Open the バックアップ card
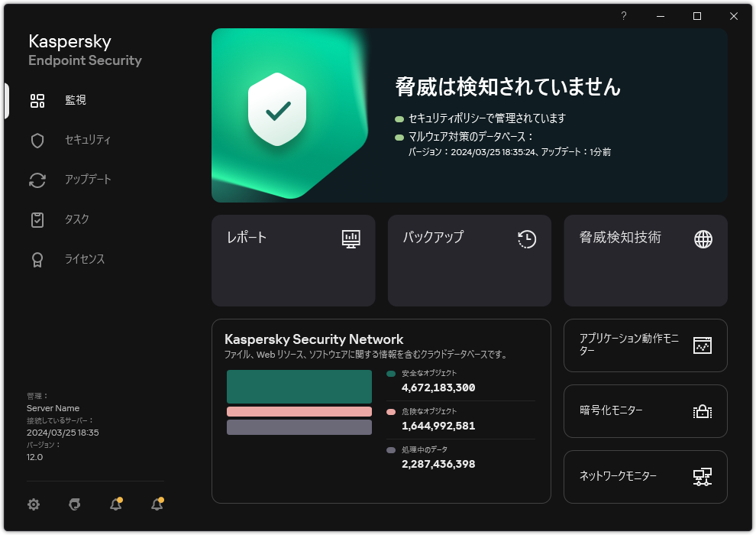756x535 pixels. [469, 261]
